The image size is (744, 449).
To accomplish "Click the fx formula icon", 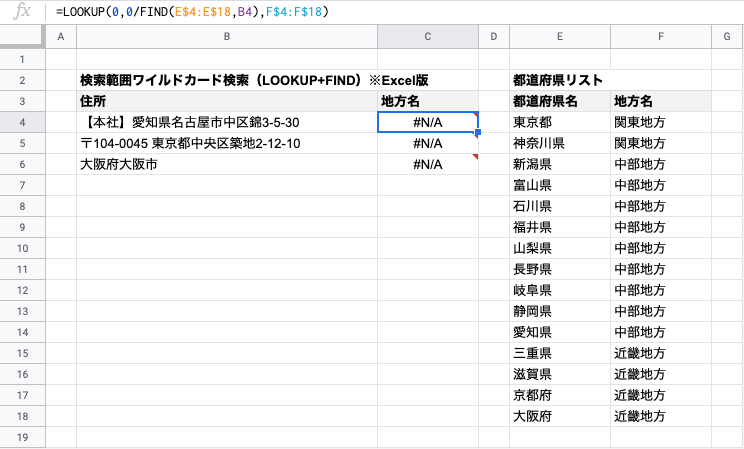I will click(x=22, y=11).
